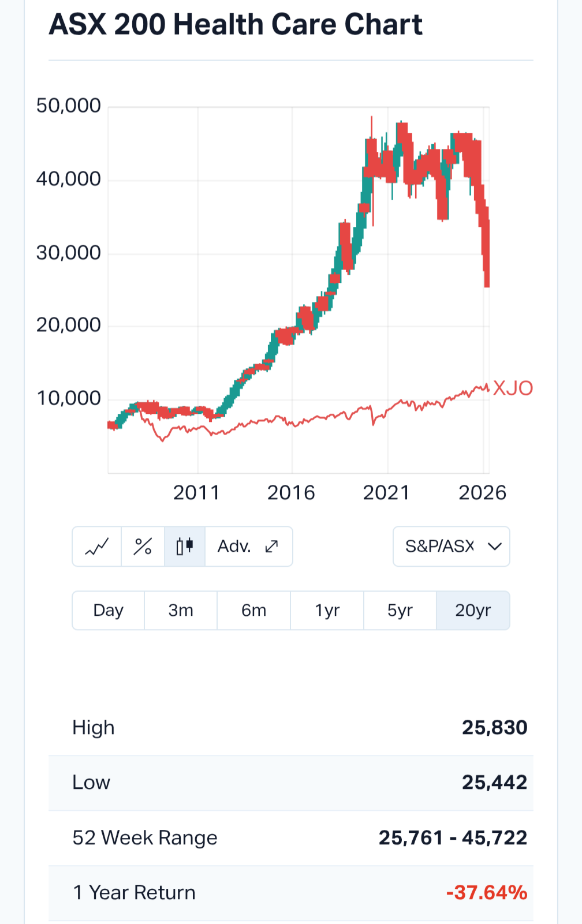
Task: Open the S&P/ASX comparison dropdown
Action: coord(452,546)
